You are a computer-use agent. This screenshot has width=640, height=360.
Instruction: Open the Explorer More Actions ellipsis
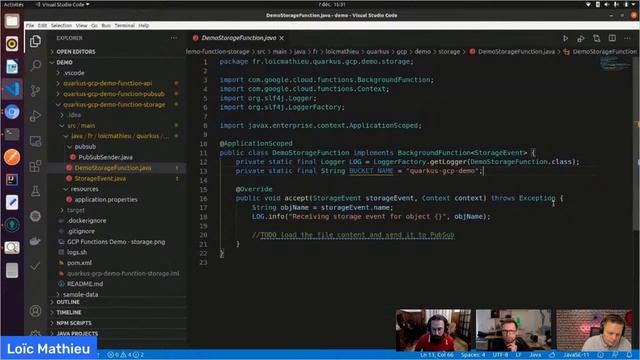[x=174, y=38]
